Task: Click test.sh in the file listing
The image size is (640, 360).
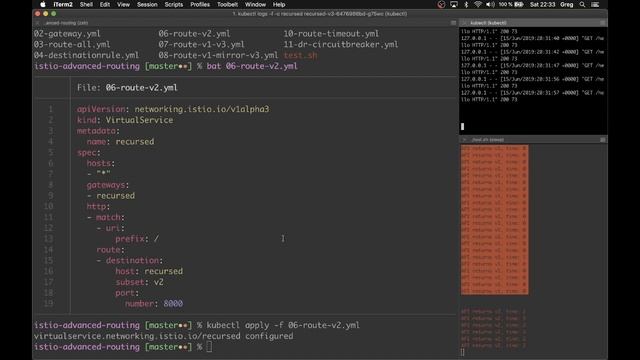Action: click(300, 55)
